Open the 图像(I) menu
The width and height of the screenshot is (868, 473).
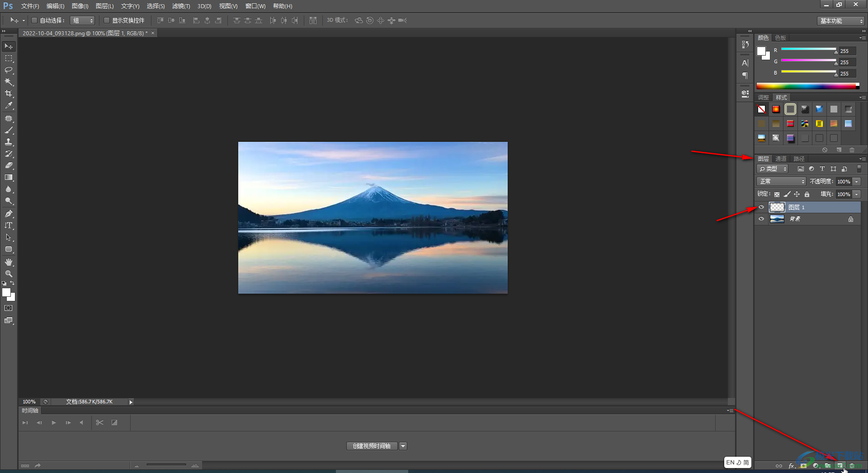80,6
